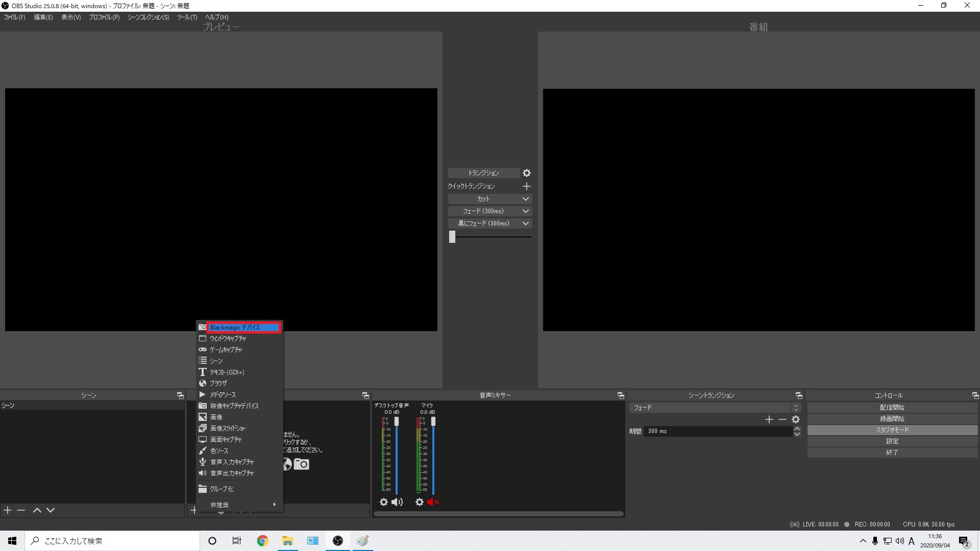Add a new scene with plus icon
Viewport: 980px width, 551px height.
[x=8, y=510]
